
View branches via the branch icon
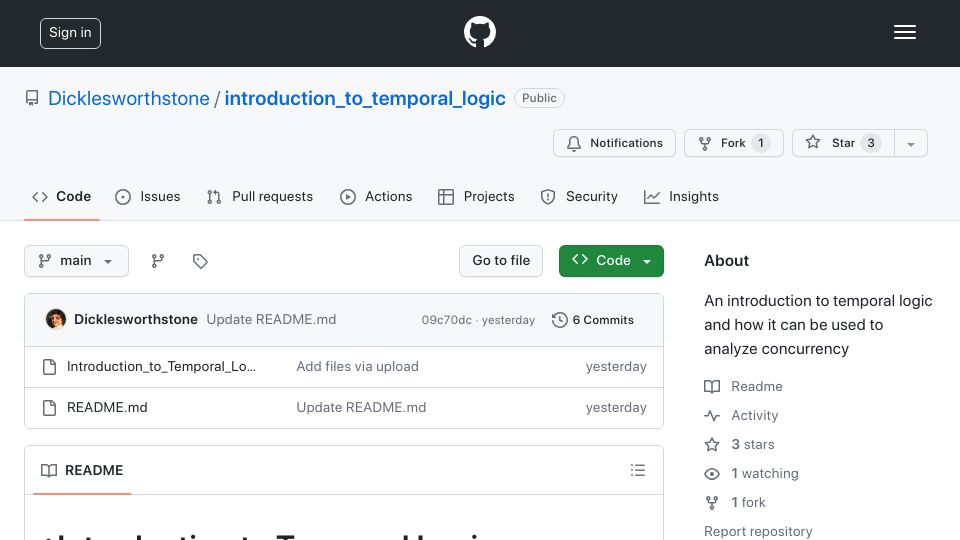[x=158, y=261]
